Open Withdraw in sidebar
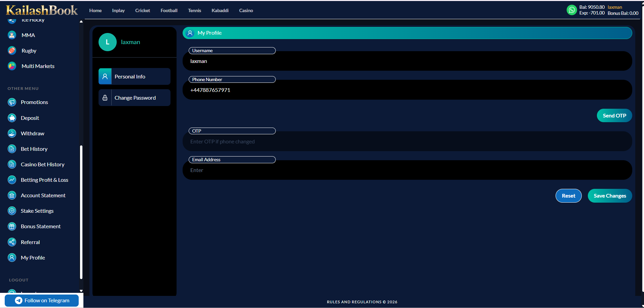 (x=32, y=133)
